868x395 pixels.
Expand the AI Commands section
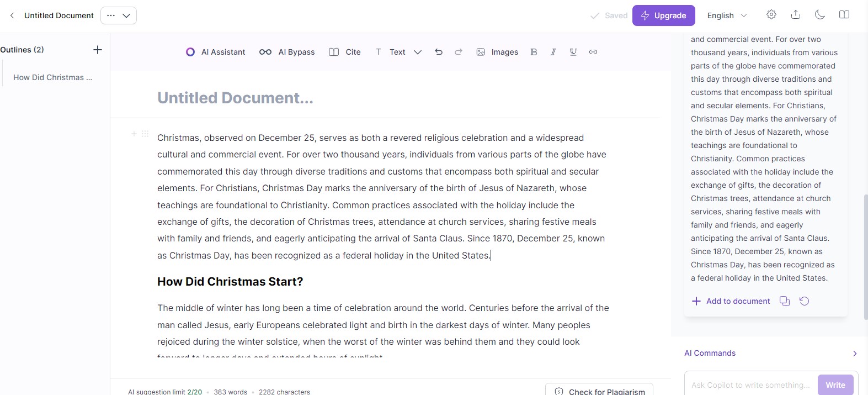coord(770,353)
